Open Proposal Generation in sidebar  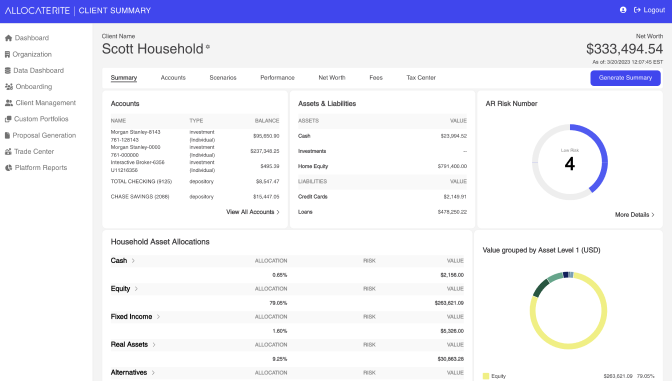coord(44,135)
